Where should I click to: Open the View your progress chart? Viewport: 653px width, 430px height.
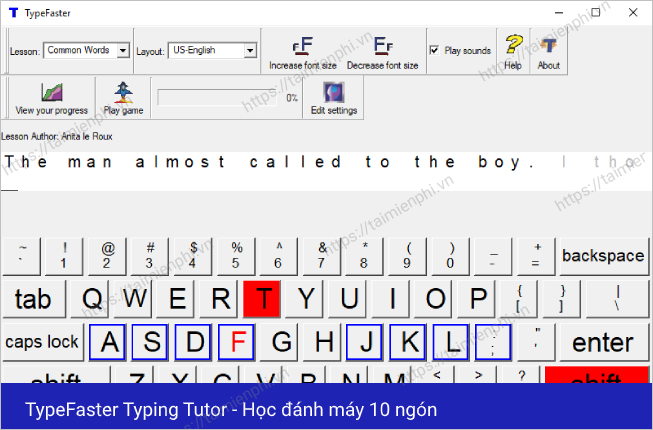[x=52, y=92]
